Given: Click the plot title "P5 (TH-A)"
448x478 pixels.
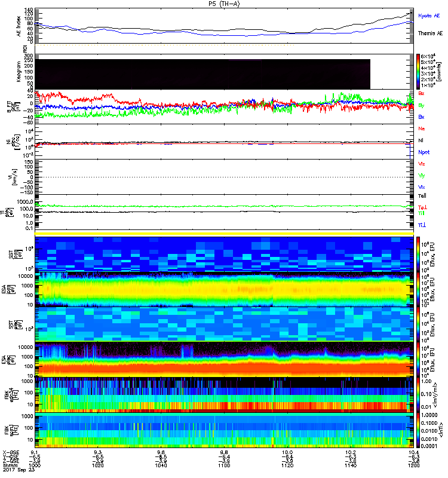Looking at the screenshot, I should [224, 4].
